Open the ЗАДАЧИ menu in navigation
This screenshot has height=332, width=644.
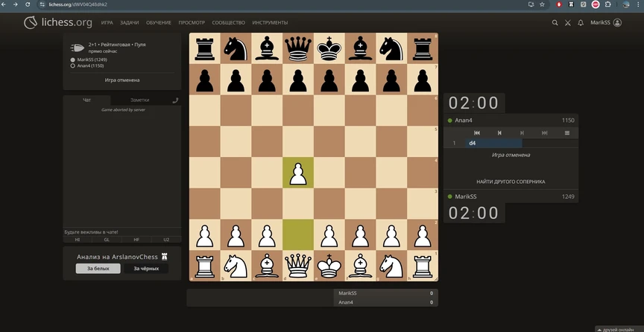[x=130, y=23]
